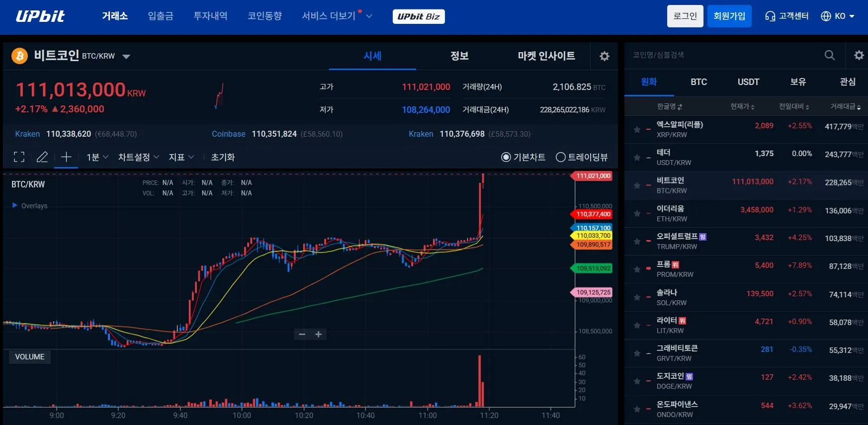
Task: Sort coin list by 전일대비
Action: [794, 106]
